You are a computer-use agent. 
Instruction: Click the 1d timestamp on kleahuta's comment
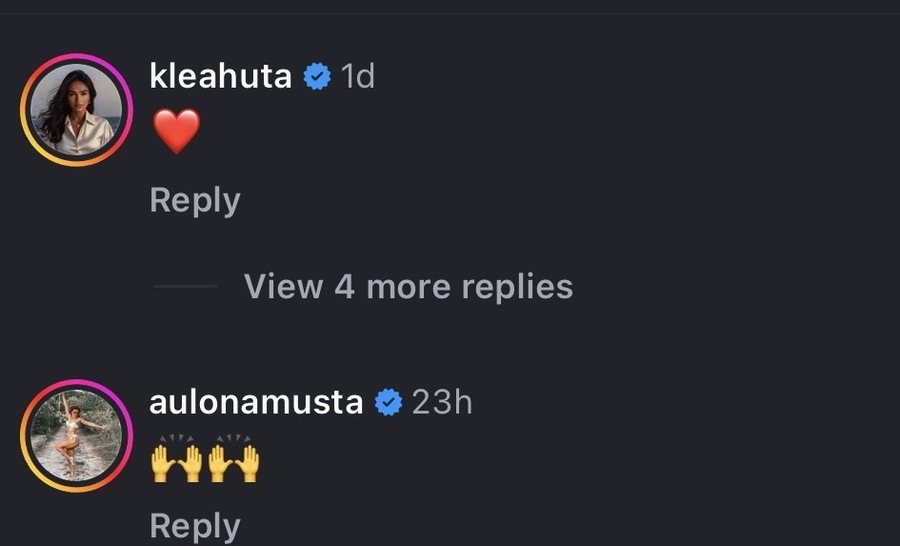point(357,76)
